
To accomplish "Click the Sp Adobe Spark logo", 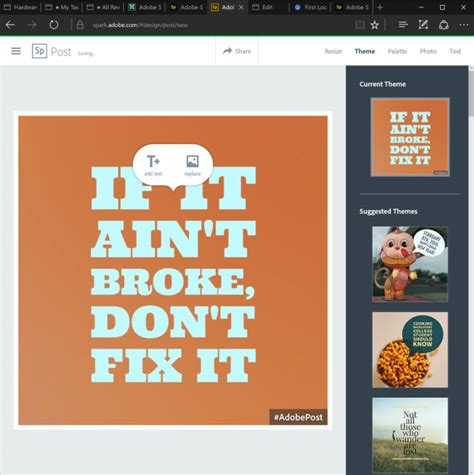I will (x=39, y=51).
